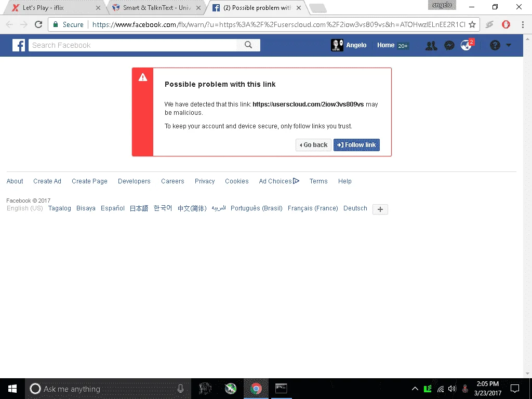Open the Messenger messages icon
The height and width of the screenshot is (399, 532).
[449, 45]
